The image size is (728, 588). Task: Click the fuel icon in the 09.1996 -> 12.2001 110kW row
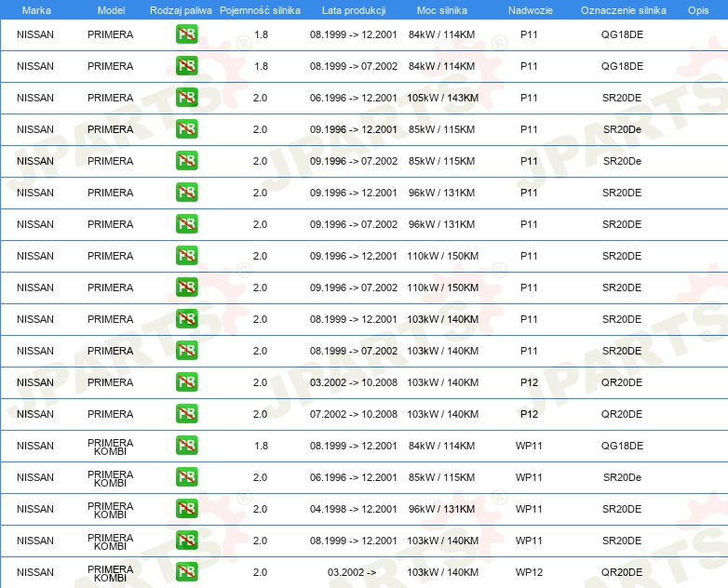point(186,255)
